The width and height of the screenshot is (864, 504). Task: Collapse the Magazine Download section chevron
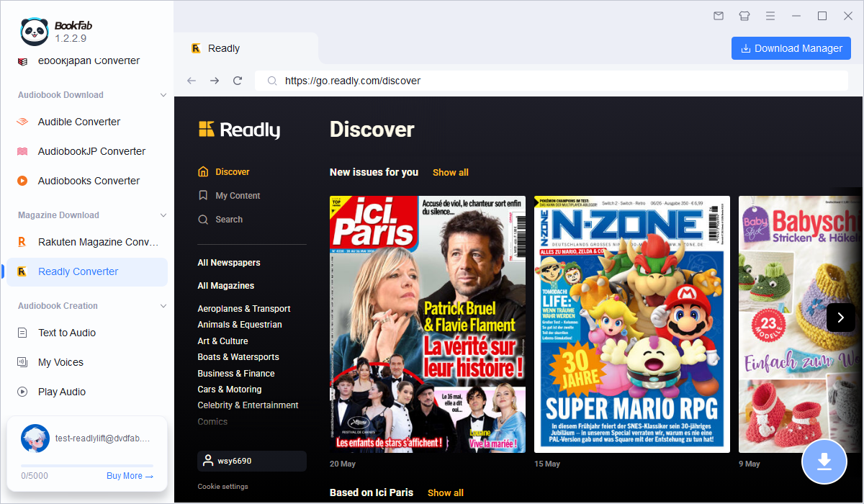(163, 215)
